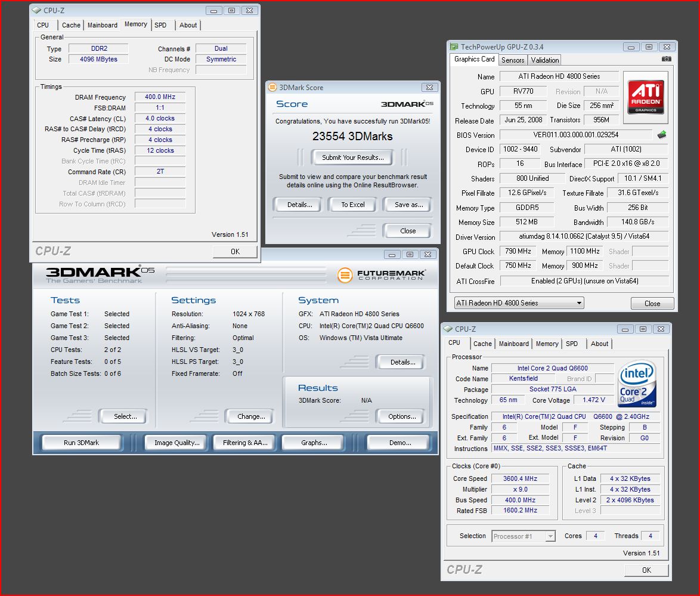Screen dimensions: 700x596
Task: Open the Processor #1 selection dropdown
Action: point(524,536)
